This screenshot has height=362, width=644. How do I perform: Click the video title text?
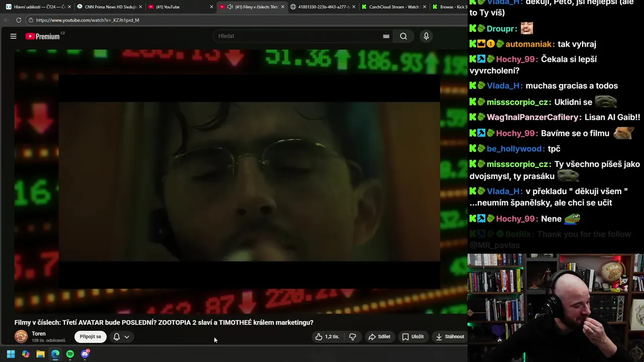coord(164,323)
